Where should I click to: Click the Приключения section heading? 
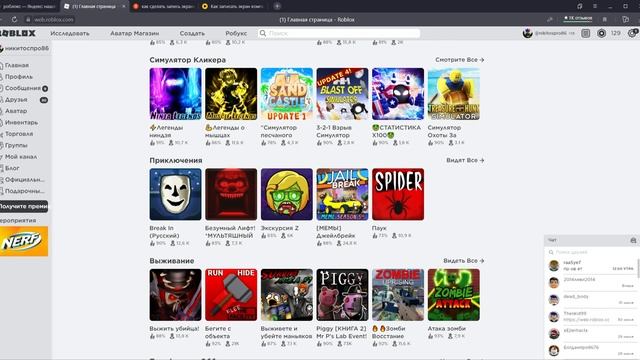click(176, 160)
